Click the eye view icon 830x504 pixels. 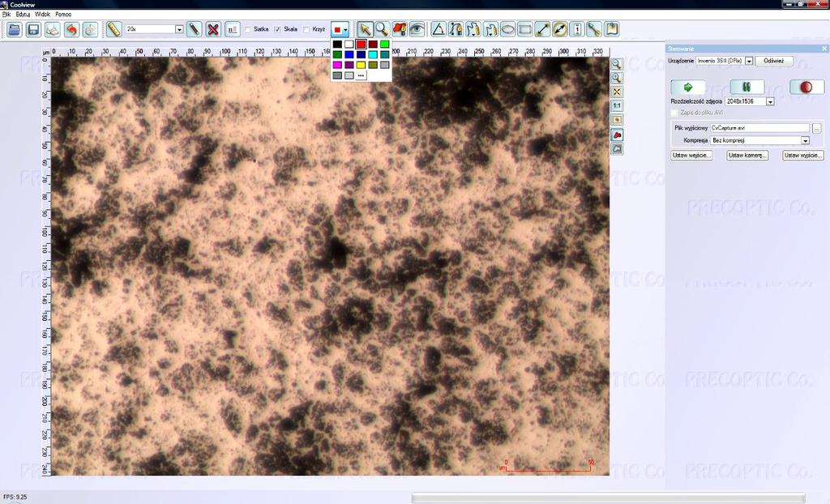pyautogui.click(x=417, y=29)
